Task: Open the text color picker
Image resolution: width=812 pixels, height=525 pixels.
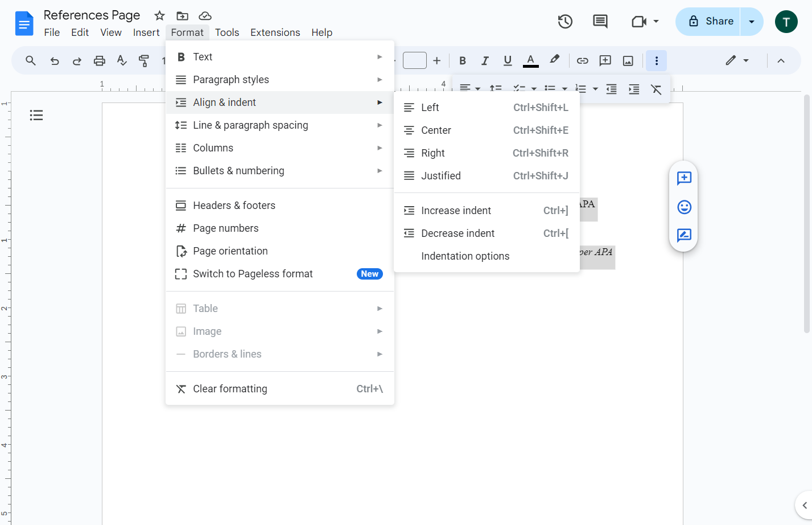Action: (x=530, y=60)
